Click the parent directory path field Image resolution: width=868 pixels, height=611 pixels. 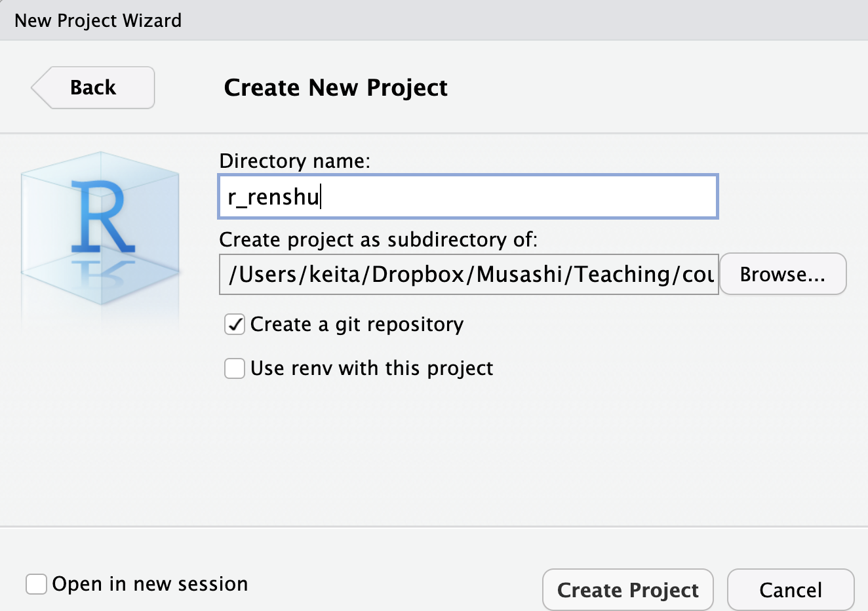click(469, 274)
